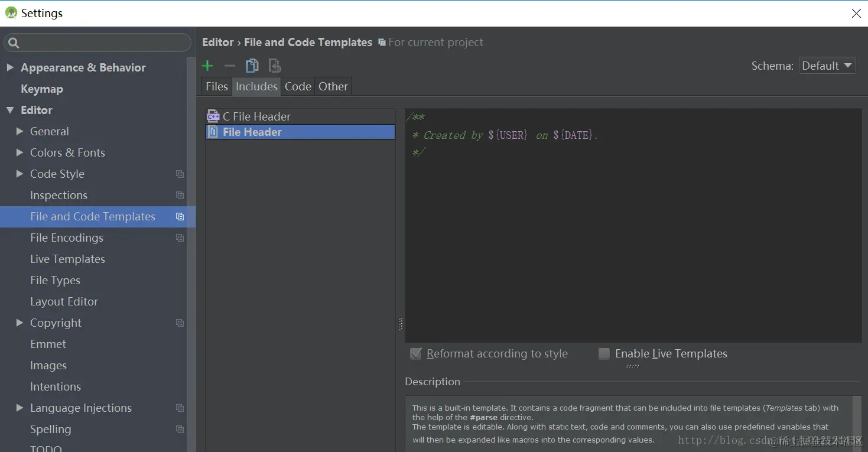This screenshot has height=452, width=868.
Task: Switch to the Code tab
Action: (298, 86)
